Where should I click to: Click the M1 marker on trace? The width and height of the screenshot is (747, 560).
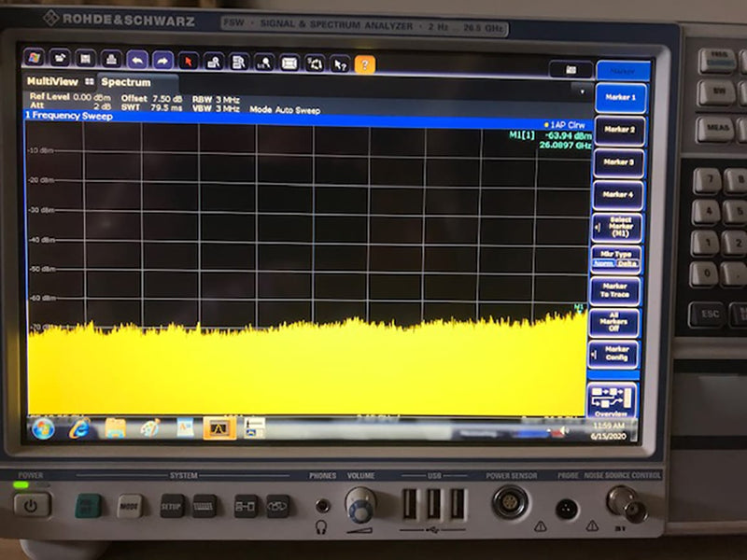(x=579, y=307)
